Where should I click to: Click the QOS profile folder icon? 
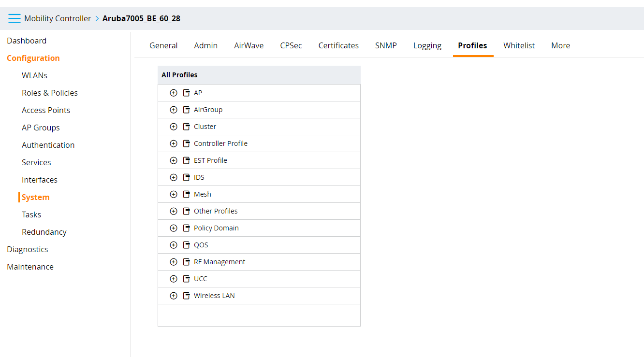[187, 245]
